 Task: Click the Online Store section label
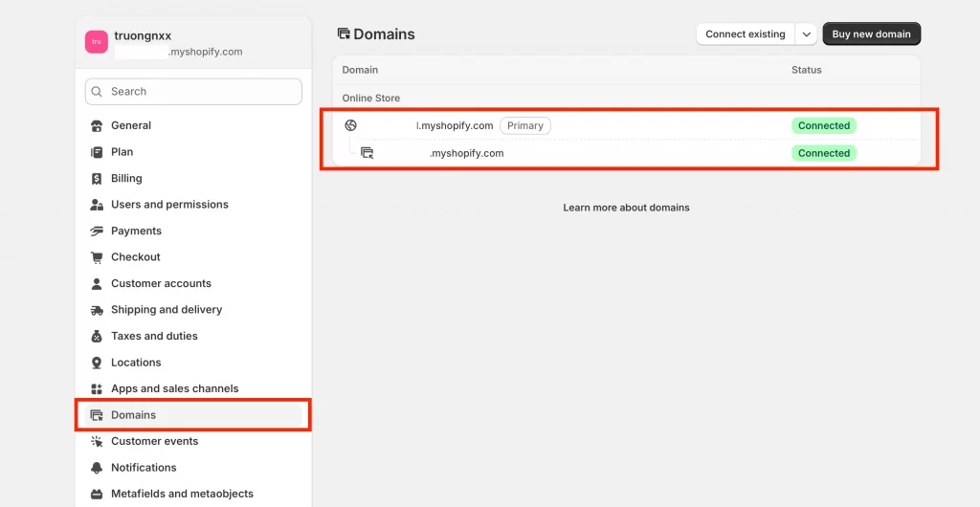point(371,98)
